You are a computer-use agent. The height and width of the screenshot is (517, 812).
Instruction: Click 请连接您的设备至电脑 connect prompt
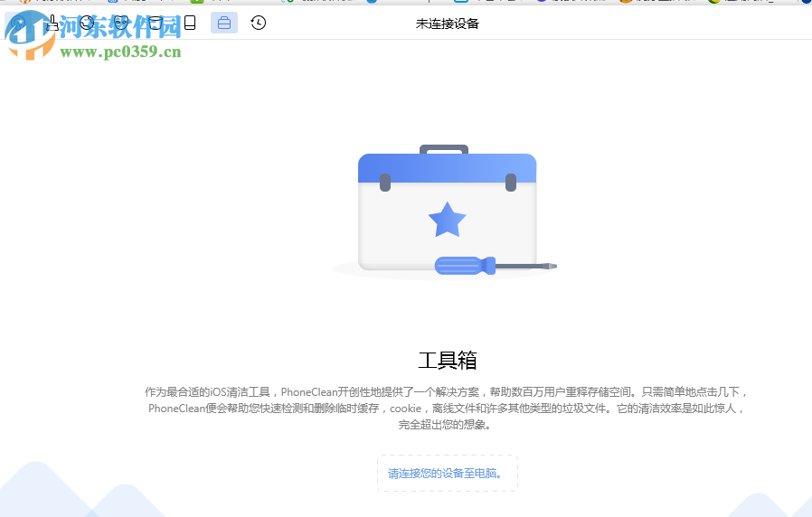pyautogui.click(x=448, y=473)
